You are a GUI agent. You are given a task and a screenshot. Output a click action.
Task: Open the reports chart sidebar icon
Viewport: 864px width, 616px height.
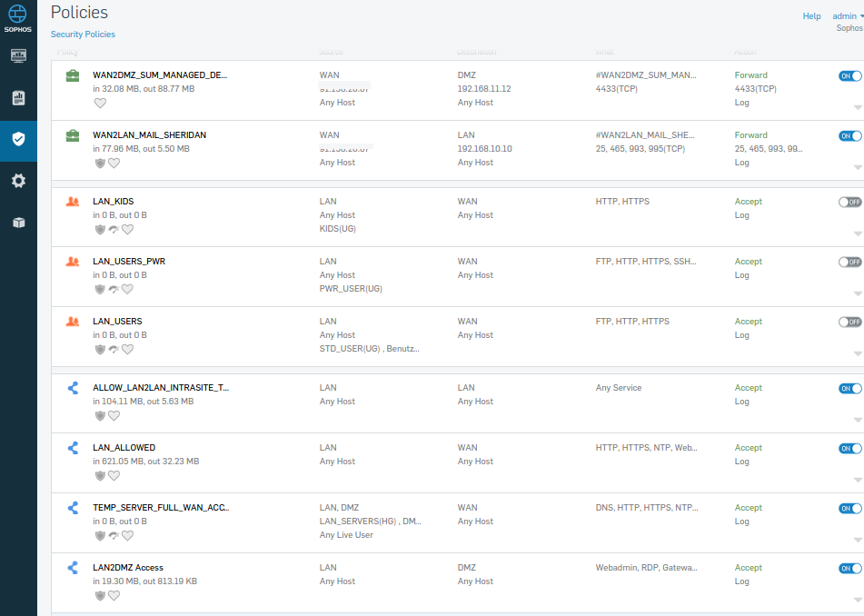coord(18,98)
